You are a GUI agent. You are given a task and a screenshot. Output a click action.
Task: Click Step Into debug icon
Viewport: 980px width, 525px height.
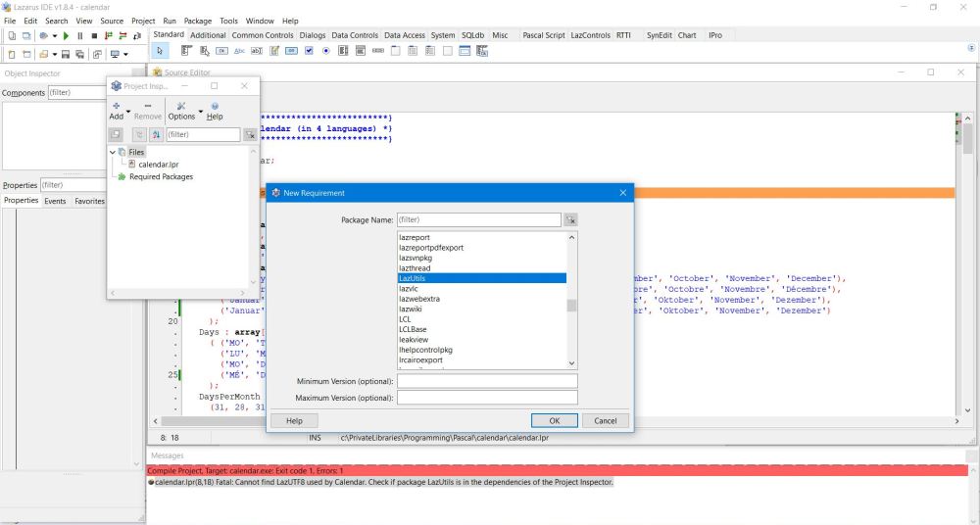(109, 36)
